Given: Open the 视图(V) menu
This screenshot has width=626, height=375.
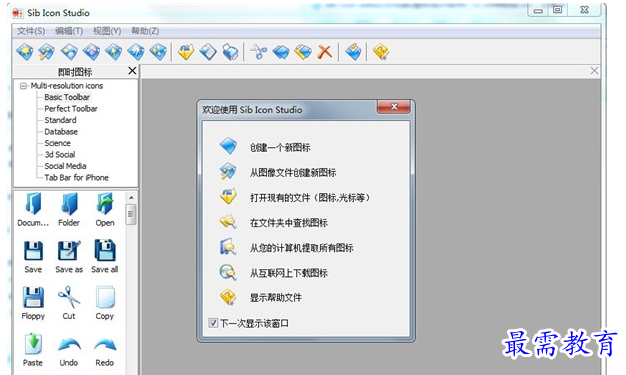Looking at the screenshot, I should 107,31.
